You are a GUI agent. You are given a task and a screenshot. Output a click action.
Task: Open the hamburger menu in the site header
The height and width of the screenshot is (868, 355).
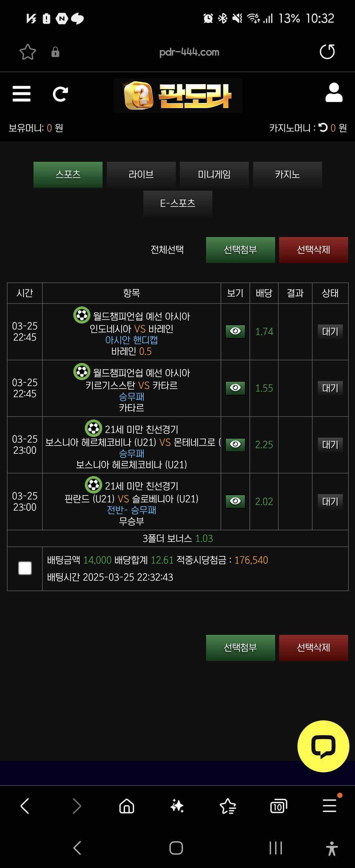(x=22, y=94)
